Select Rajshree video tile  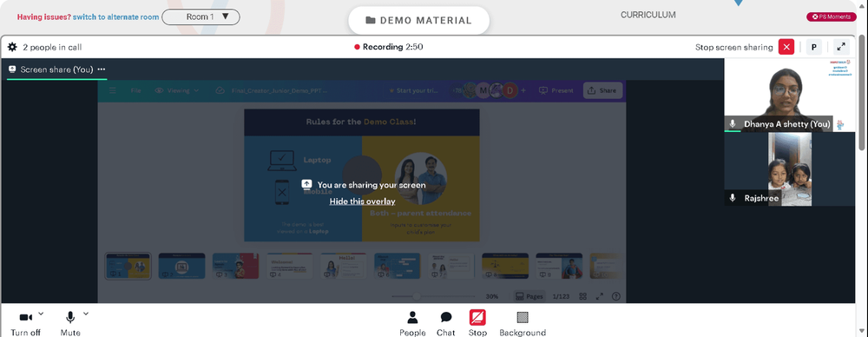(x=789, y=169)
